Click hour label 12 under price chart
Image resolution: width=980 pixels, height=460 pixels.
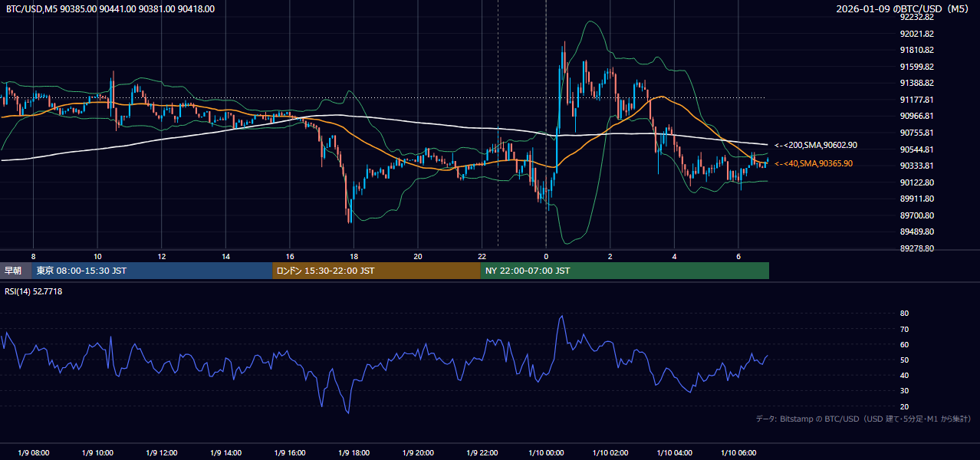(162, 256)
